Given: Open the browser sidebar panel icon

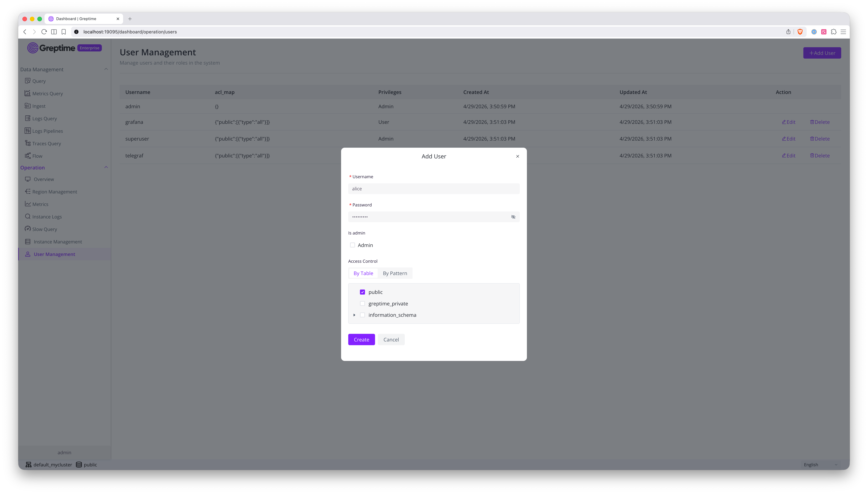Looking at the screenshot, I should 54,32.
